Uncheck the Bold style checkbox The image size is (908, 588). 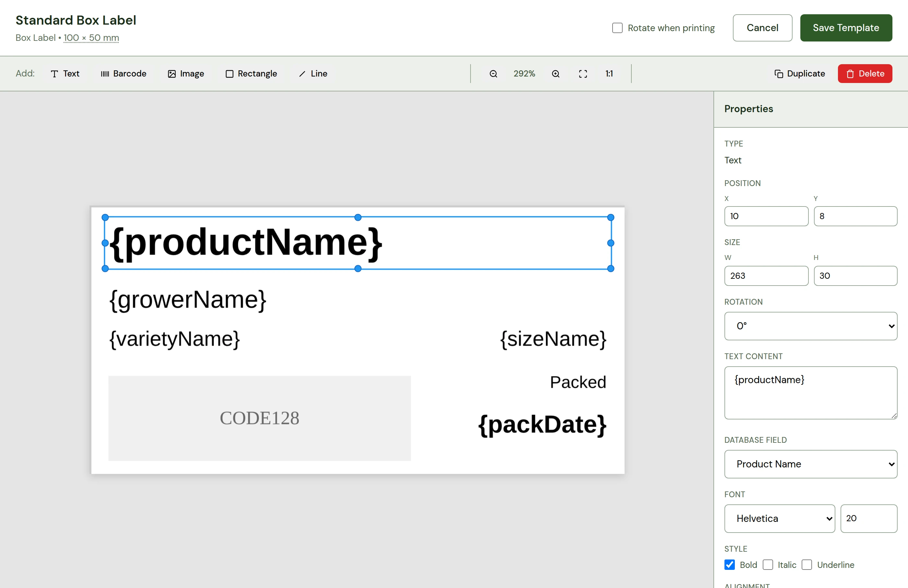point(729,565)
